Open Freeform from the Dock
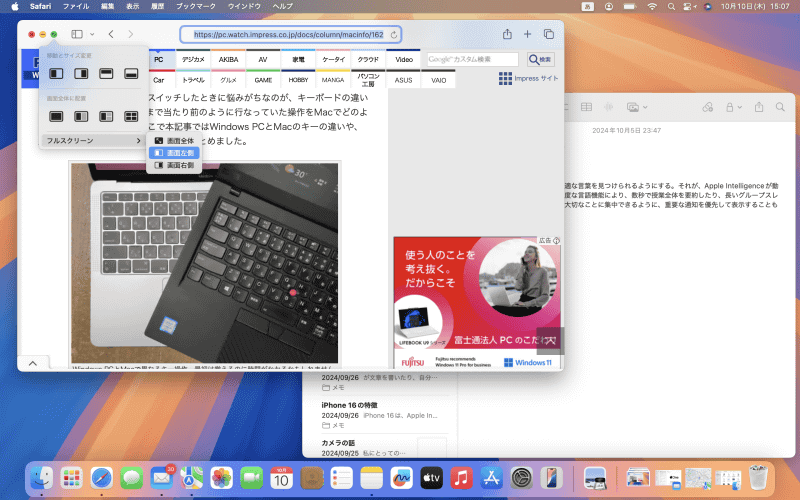 402,478
